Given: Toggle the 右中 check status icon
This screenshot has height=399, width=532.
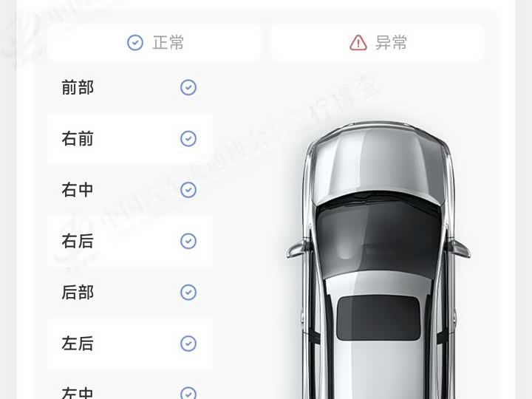Looking at the screenshot, I should 188,190.
